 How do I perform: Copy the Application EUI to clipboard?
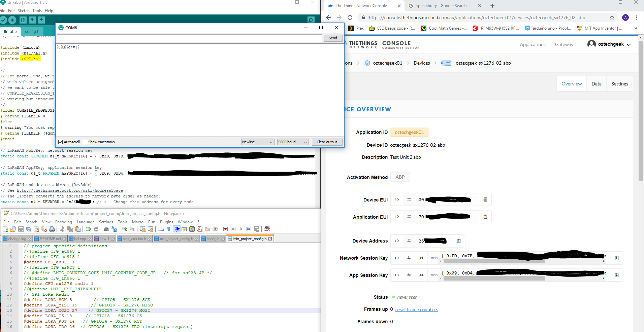(485, 217)
